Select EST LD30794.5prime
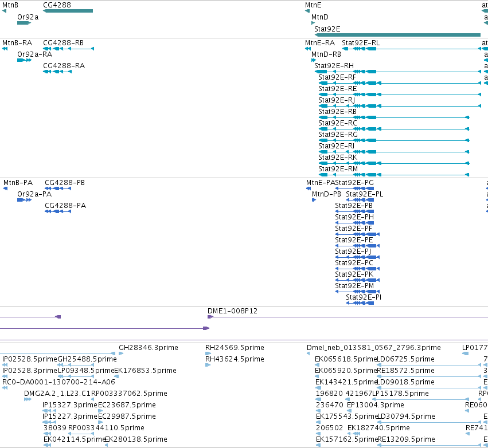Screen dimensions: 488x448 coord(406,417)
